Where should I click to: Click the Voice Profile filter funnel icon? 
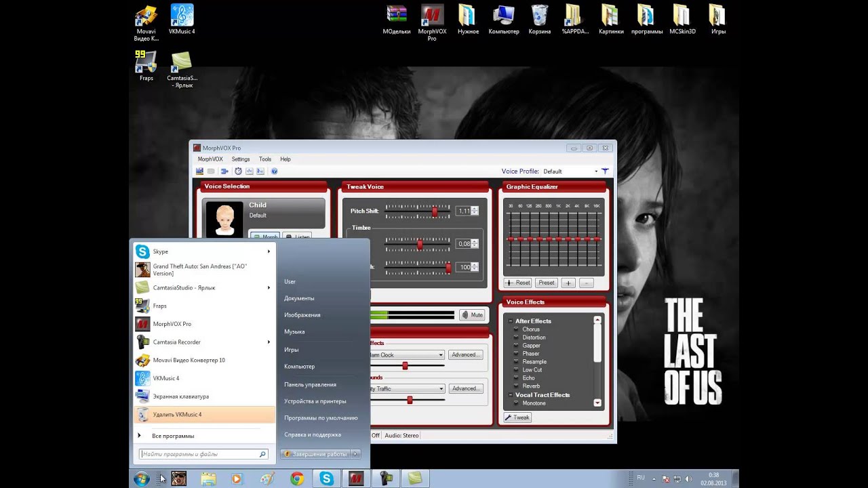coord(605,171)
